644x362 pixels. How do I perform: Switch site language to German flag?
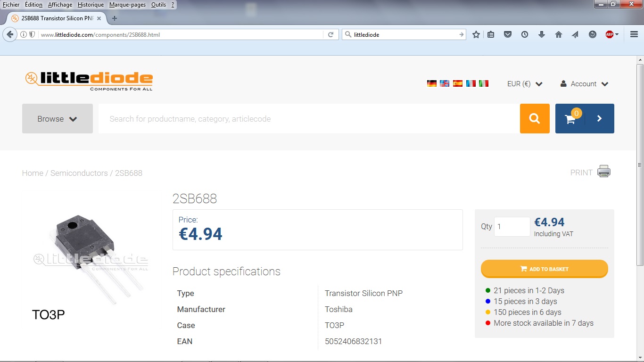(432, 83)
